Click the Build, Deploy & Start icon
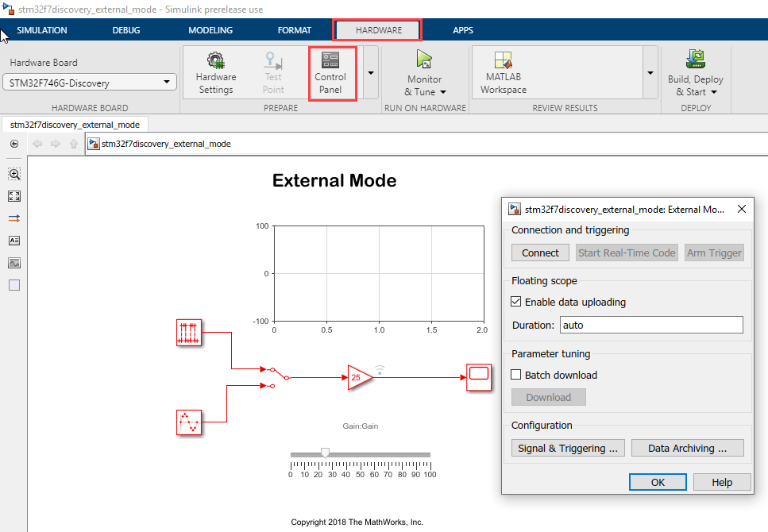Image resolution: width=768 pixels, height=532 pixels. (695, 60)
